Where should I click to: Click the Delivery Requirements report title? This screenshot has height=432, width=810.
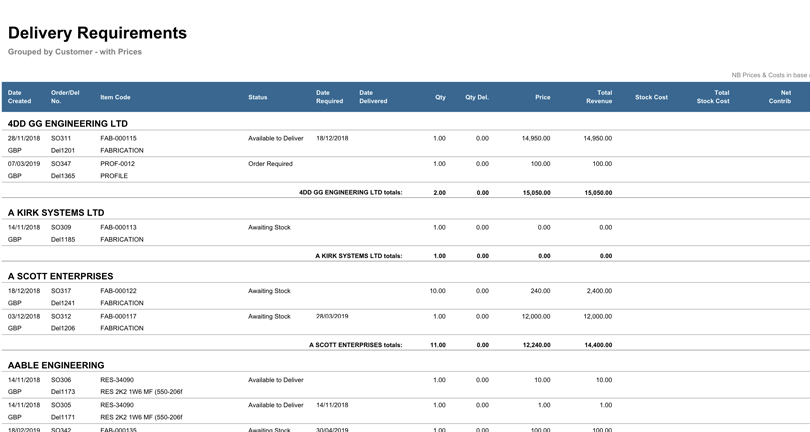(97, 33)
